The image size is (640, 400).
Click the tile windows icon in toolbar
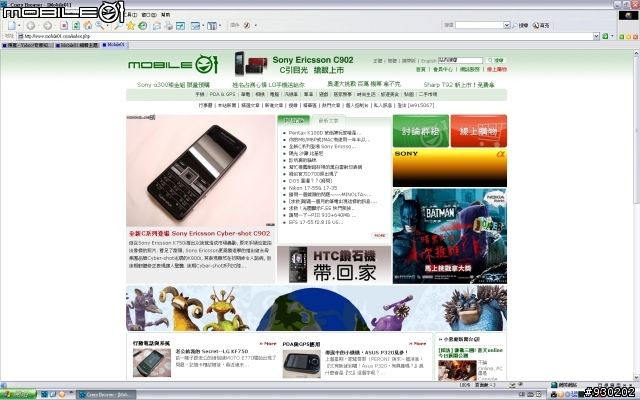[211, 26]
